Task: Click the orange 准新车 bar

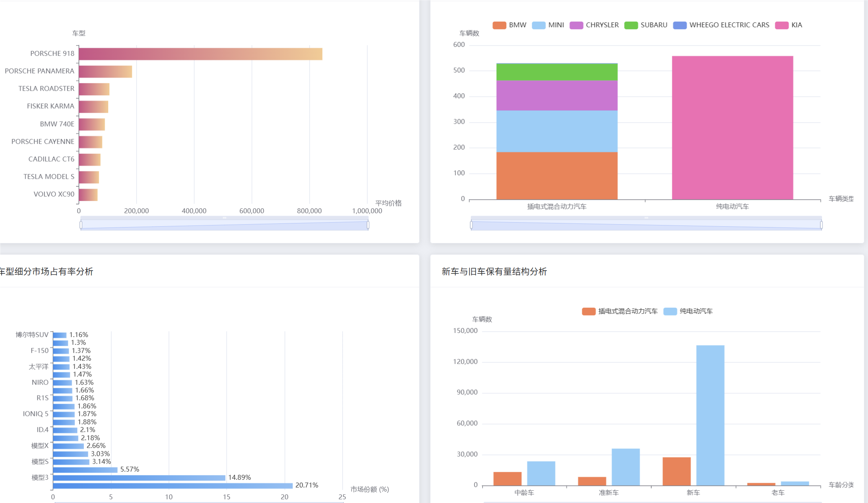Action: point(592,481)
